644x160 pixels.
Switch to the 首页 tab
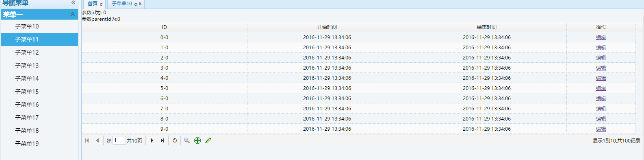(93, 4)
